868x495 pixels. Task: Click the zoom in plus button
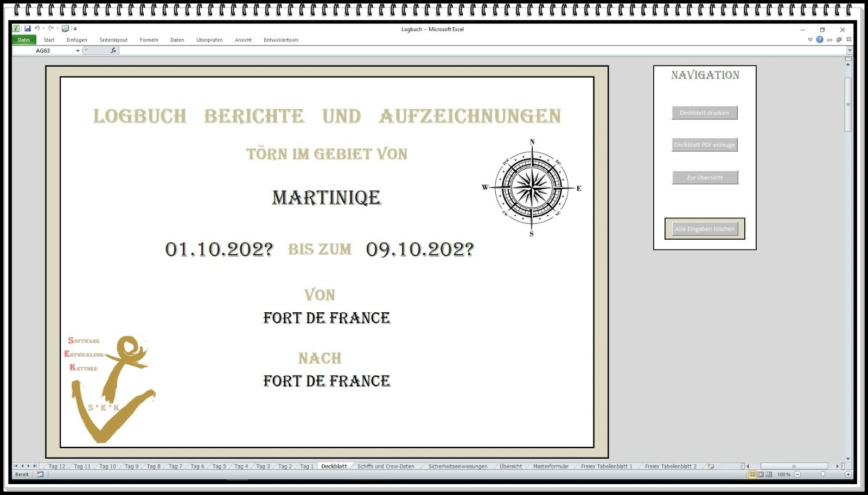(x=848, y=474)
